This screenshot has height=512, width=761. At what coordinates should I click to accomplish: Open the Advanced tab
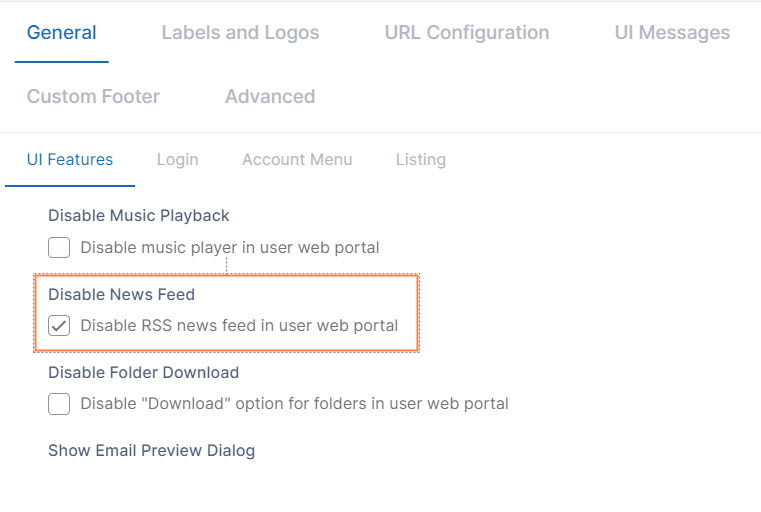tap(270, 97)
